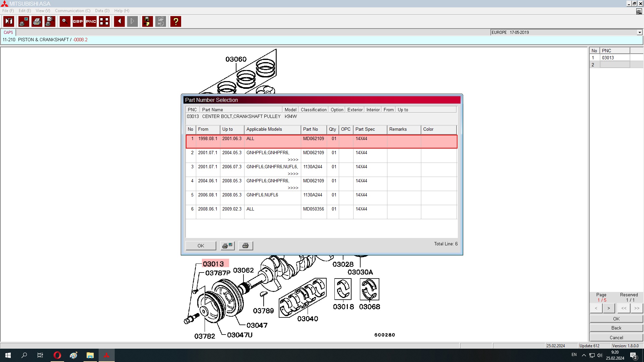Viewport: 644px width, 362px height.
Task: Go to next page with > button
Action: tap(608, 308)
